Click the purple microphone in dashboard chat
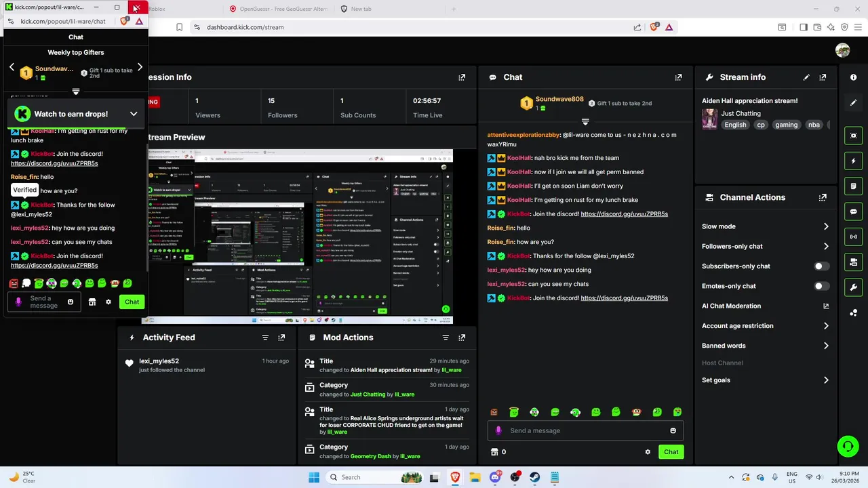868x488 pixels. (498, 430)
